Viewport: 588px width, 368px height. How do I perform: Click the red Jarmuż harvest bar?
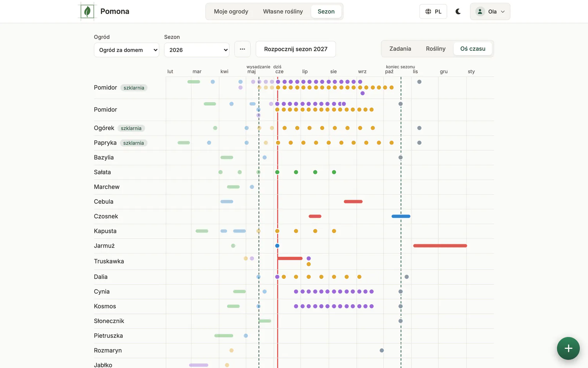(x=440, y=246)
